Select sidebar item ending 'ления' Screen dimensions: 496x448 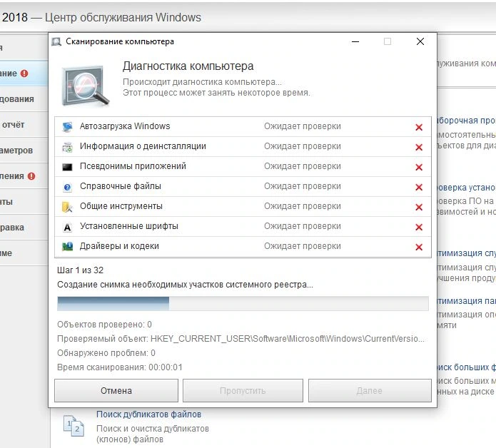[x=24, y=176]
